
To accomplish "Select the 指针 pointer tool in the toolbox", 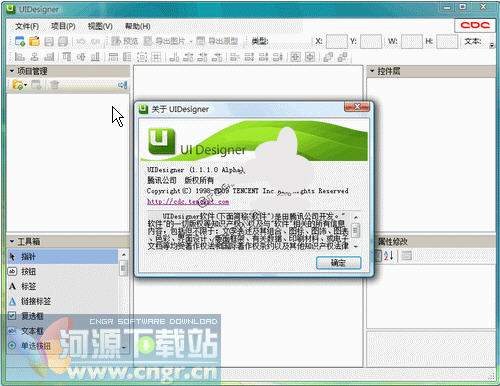I will pos(62,257).
